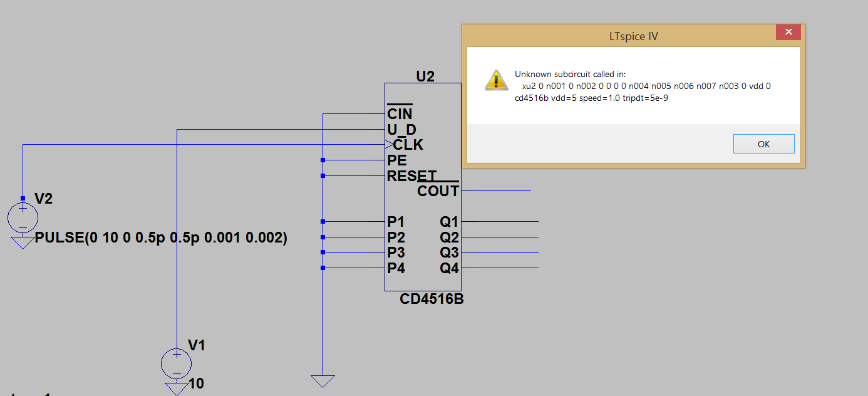Click the CIN pin label
This screenshot has height=396, width=868.
[400, 113]
